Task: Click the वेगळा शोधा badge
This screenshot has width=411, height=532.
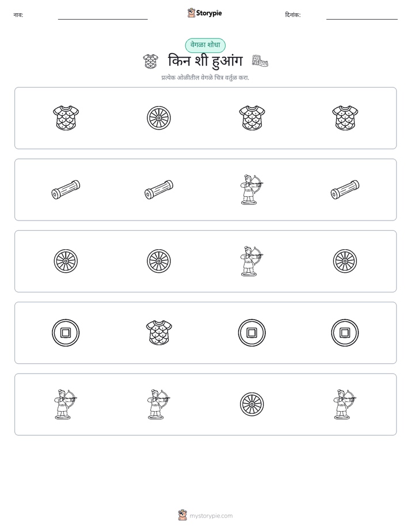Action: tap(205, 45)
